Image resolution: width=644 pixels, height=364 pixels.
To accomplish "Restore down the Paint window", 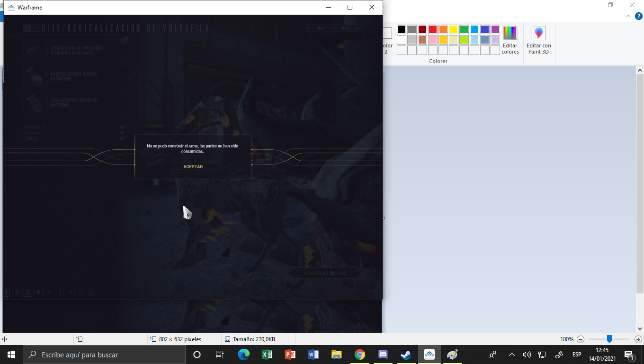I will pyautogui.click(x=610, y=5).
